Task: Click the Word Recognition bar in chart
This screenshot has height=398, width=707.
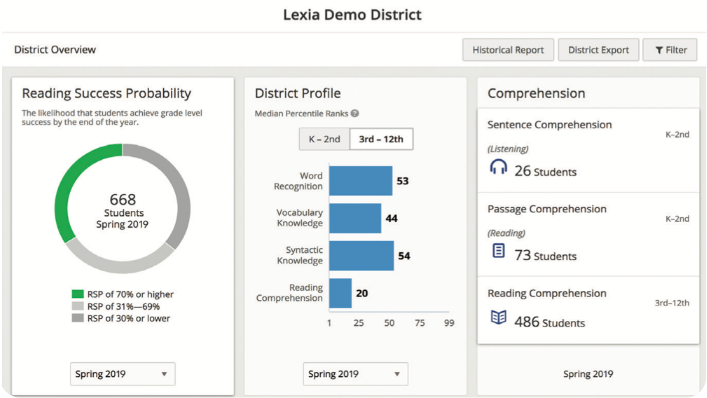Action: click(x=361, y=181)
